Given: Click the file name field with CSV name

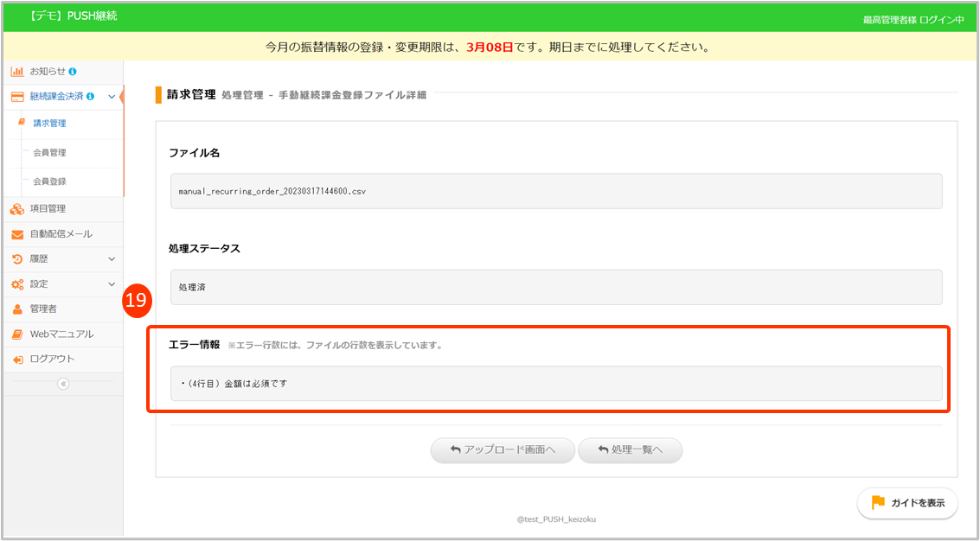Looking at the screenshot, I should [x=555, y=191].
